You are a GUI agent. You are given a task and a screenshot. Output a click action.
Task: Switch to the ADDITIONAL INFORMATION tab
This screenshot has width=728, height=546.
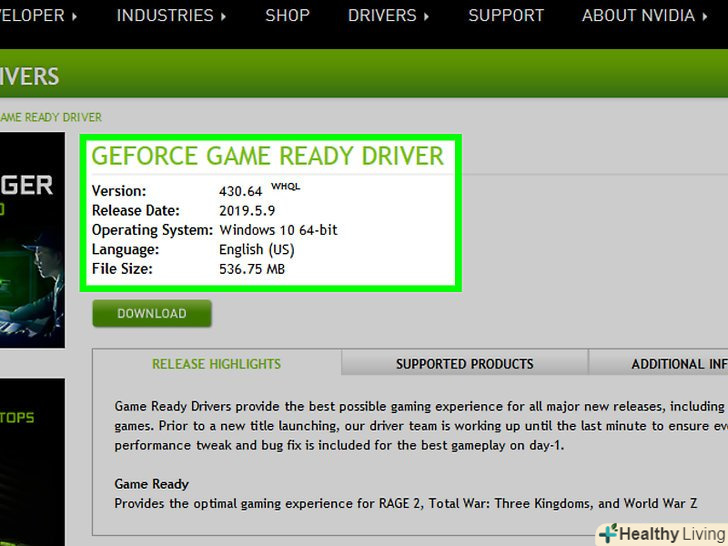(658, 364)
